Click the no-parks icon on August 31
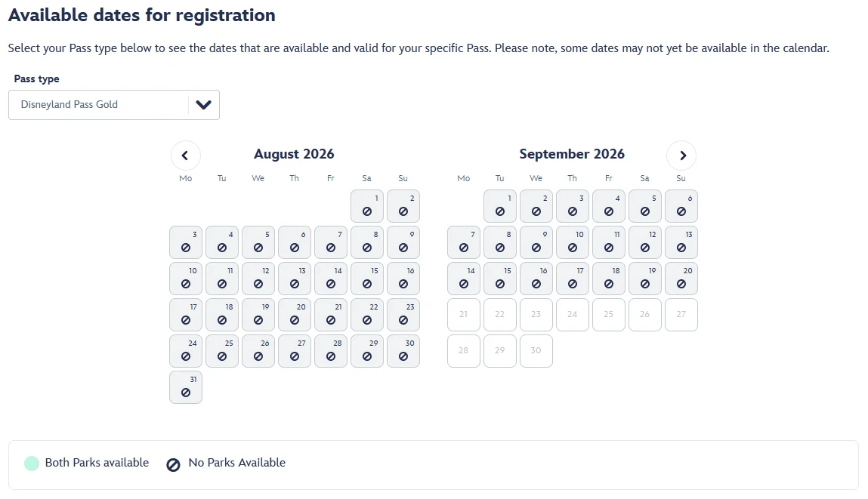Image resolution: width=868 pixels, height=499 pixels. point(186,393)
